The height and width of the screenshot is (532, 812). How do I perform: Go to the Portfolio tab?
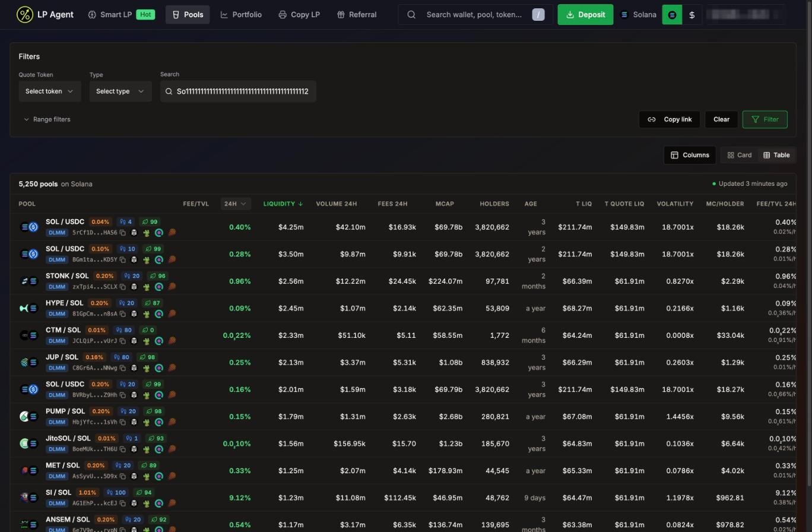click(x=241, y=15)
